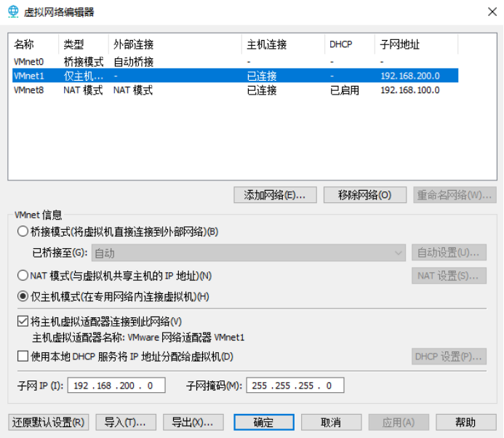Click the DHCP column header
The image size is (504, 438).
(350, 44)
